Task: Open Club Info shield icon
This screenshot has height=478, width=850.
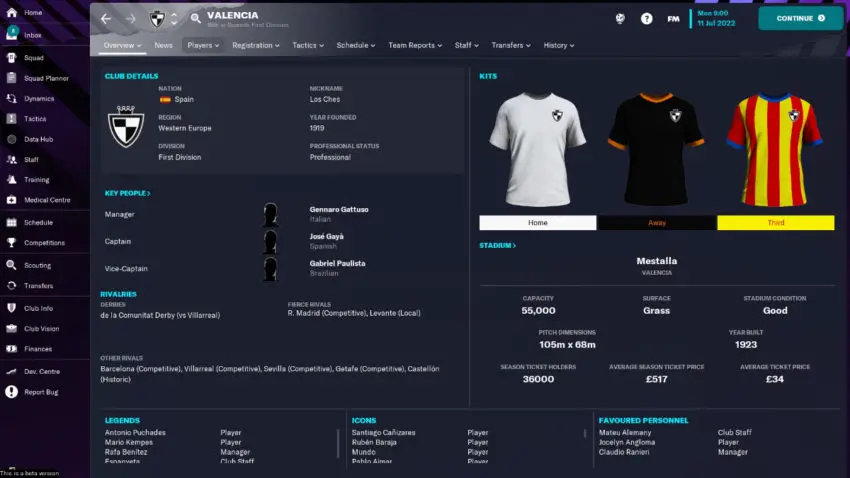Action: [11, 308]
